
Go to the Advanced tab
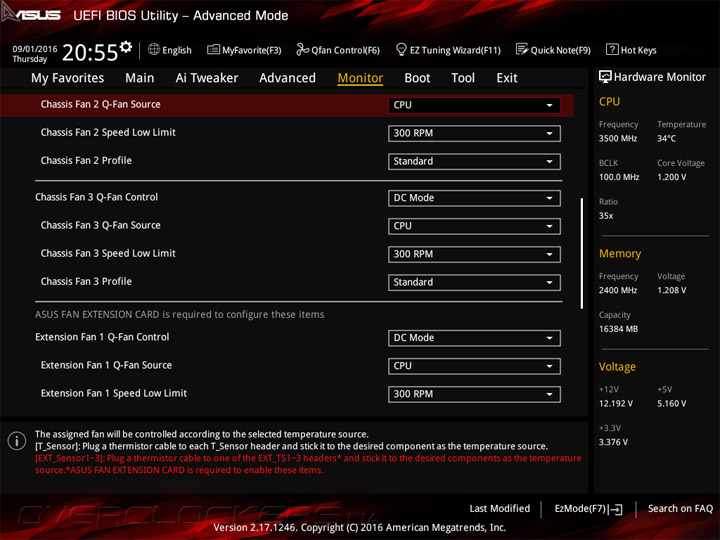287,78
